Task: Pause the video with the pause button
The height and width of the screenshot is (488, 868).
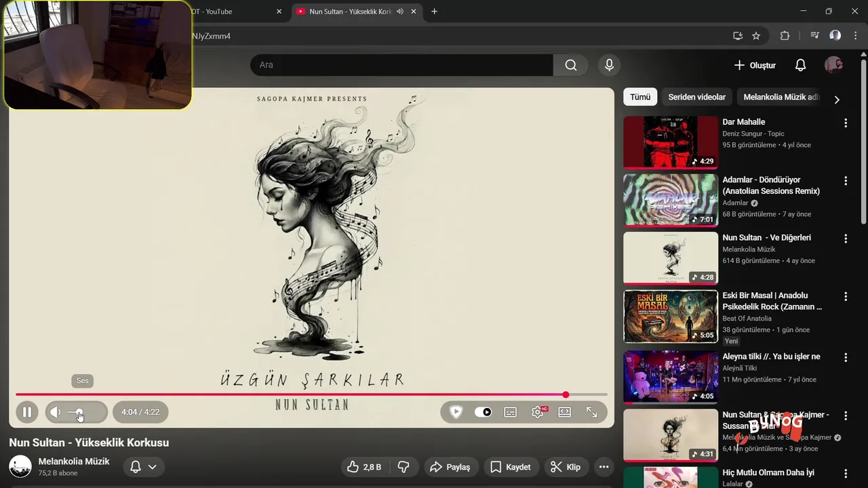Action: (x=26, y=412)
